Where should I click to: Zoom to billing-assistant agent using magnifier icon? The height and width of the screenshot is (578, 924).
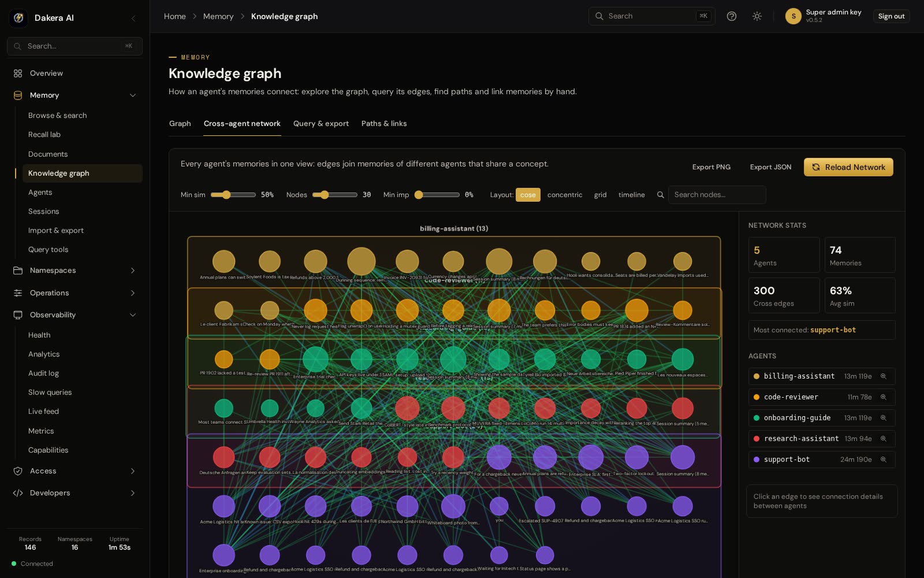click(x=883, y=376)
